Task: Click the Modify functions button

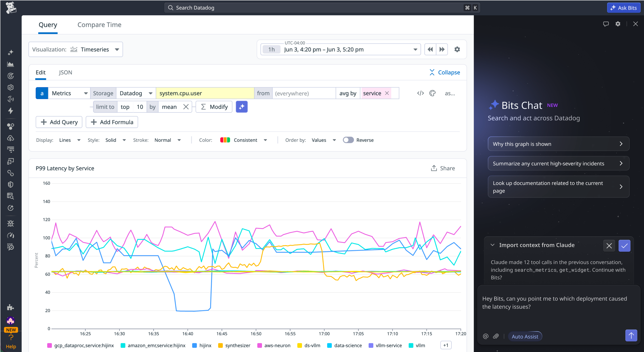Action: 214,107
